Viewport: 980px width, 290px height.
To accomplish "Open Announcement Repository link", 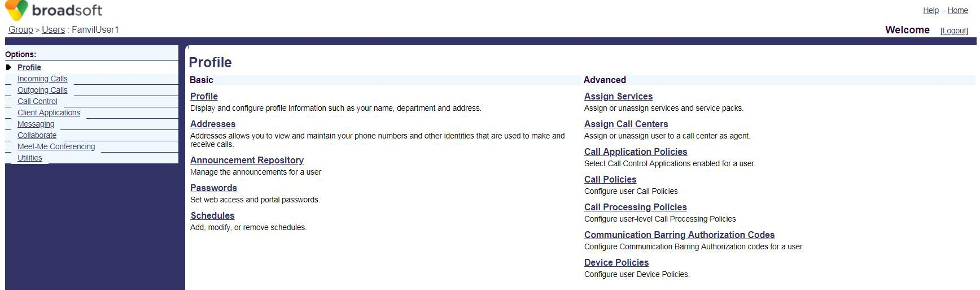I will click(x=247, y=161).
